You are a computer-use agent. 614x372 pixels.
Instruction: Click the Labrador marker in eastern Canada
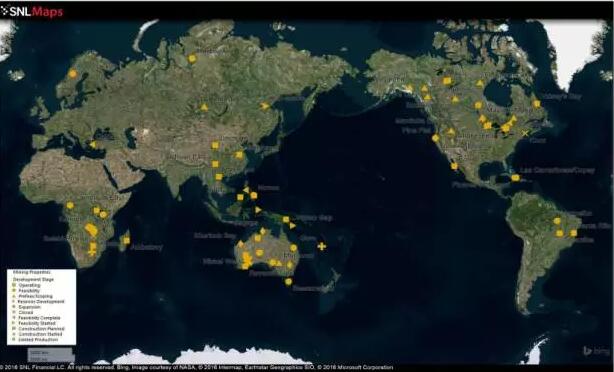[536, 104]
